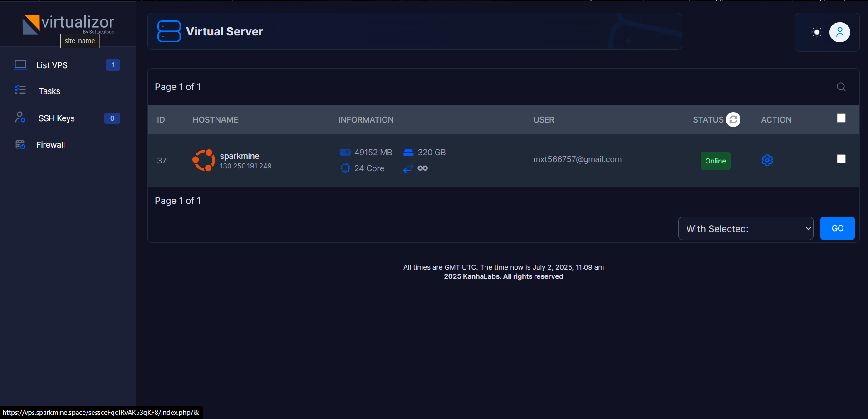Click the Virtual Server header icon

(169, 31)
